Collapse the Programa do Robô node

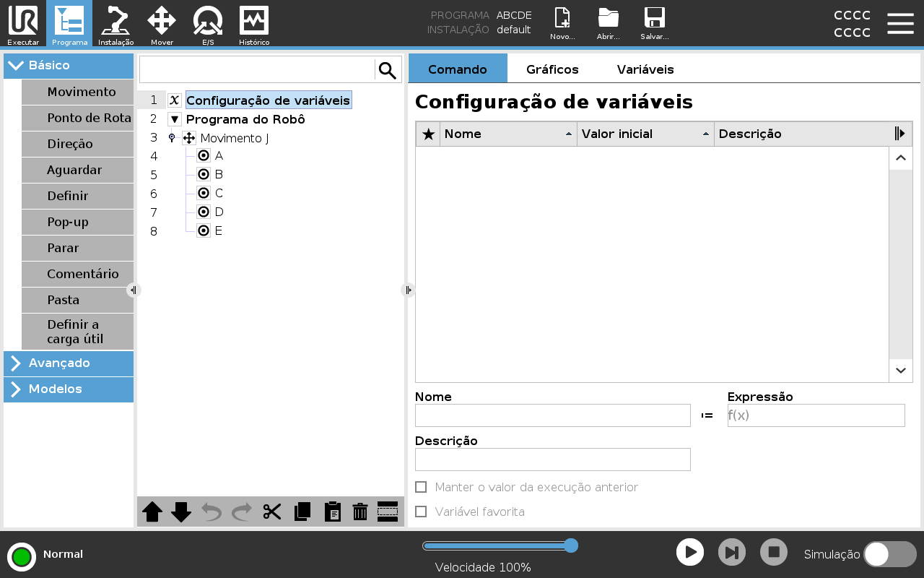click(175, 119)
